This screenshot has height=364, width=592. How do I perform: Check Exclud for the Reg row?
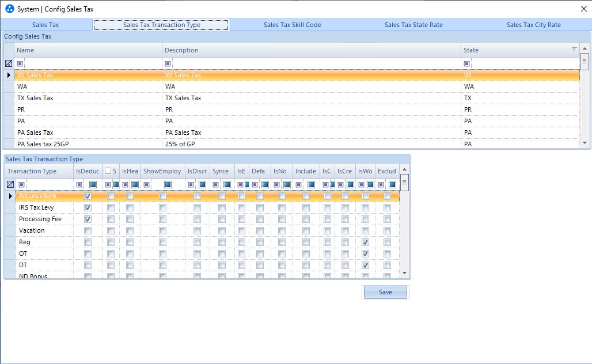click(387, 242)
